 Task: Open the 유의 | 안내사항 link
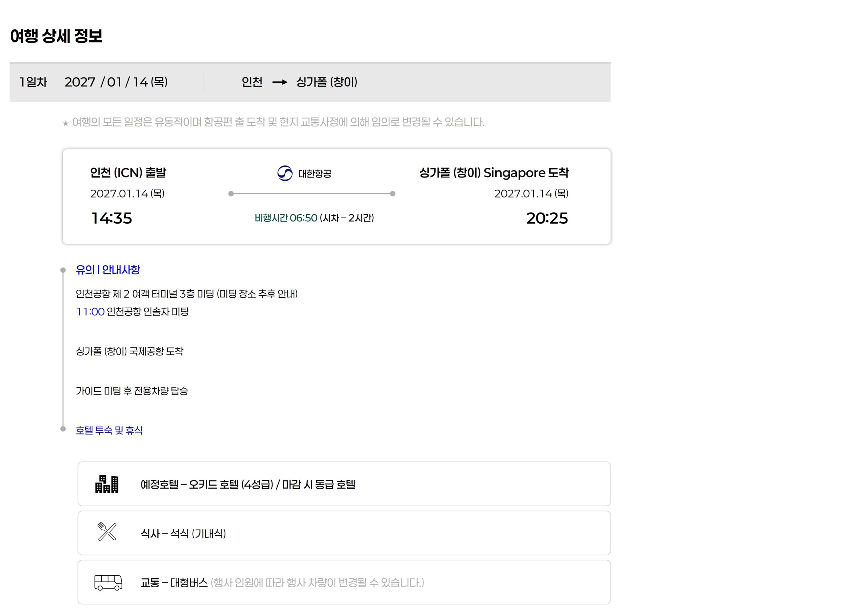click(x=108, y=270)
